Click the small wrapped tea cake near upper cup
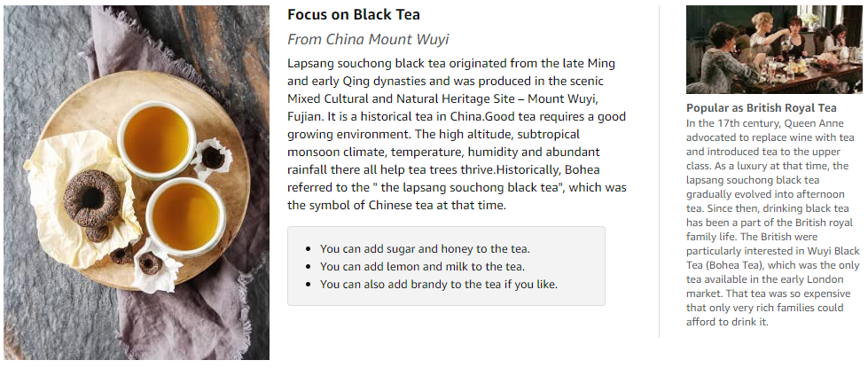868x368 pixels. [x=212, y=157]
